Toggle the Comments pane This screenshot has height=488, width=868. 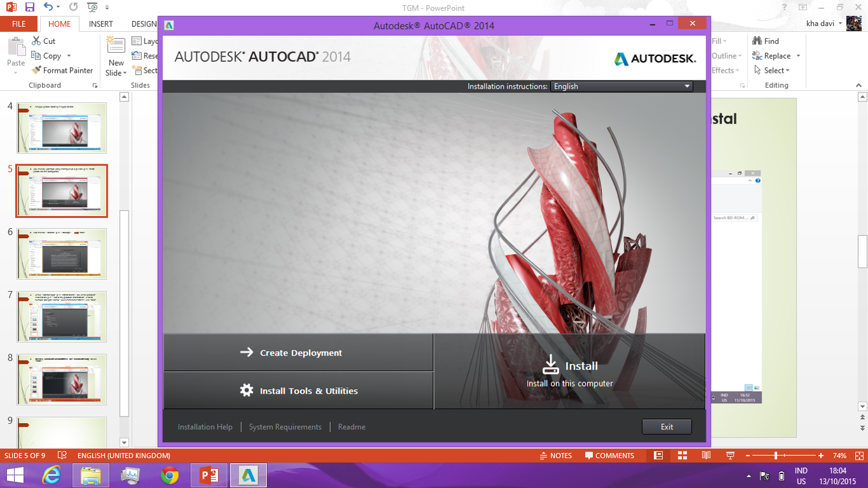point(609,456)
